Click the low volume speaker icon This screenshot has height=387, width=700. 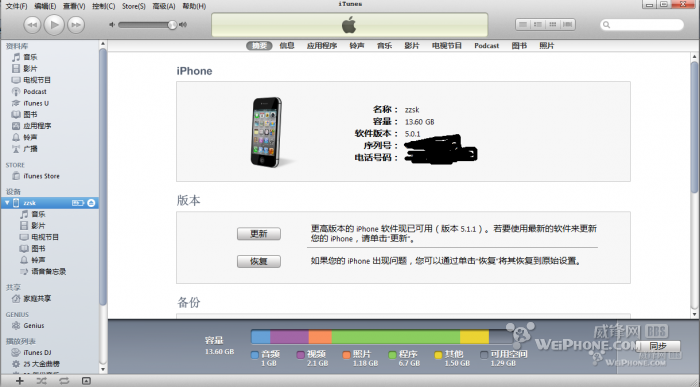112,25
